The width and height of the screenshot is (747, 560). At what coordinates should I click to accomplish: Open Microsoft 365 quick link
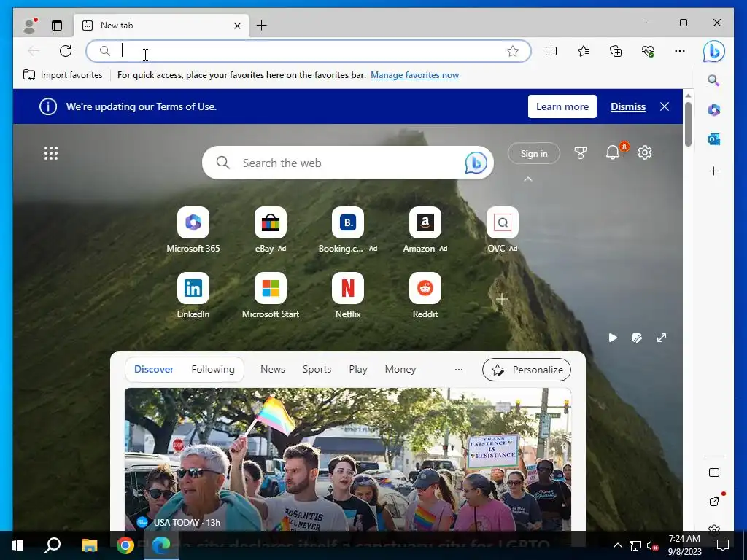[x=193, y=230]
